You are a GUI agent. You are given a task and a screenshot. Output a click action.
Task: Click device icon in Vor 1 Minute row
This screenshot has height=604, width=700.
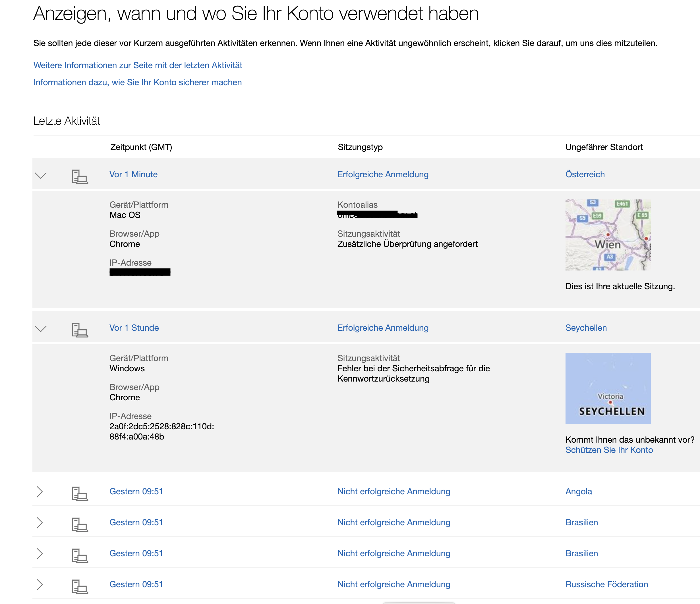[x=80, y=177]
